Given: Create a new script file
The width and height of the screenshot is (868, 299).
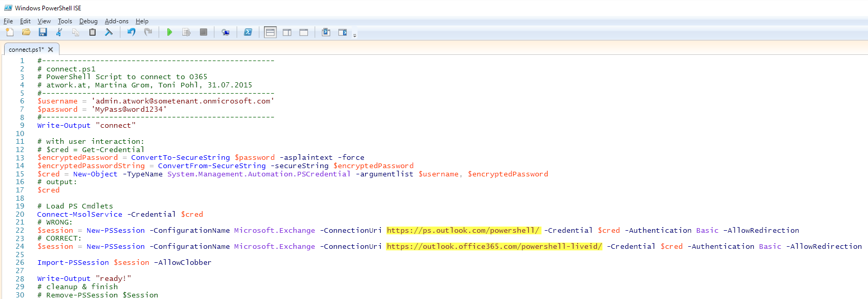Looking at the screenshot, I should (x=10, y=32).
